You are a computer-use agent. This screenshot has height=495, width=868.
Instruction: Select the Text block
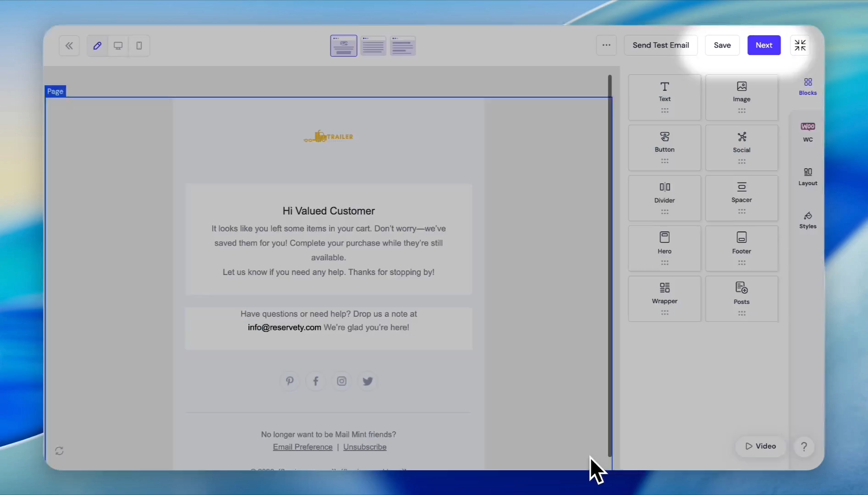[x=665, y=98]
